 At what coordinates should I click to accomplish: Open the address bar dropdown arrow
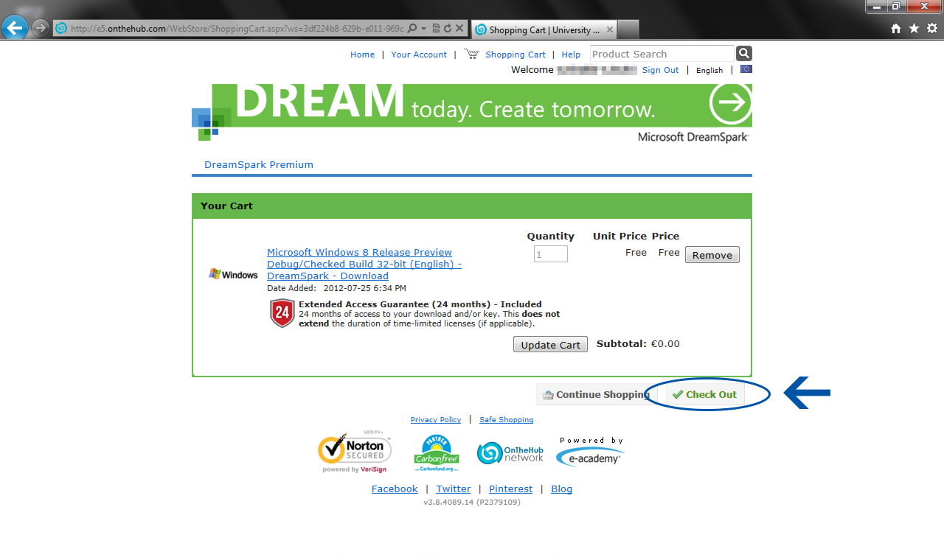423,29
